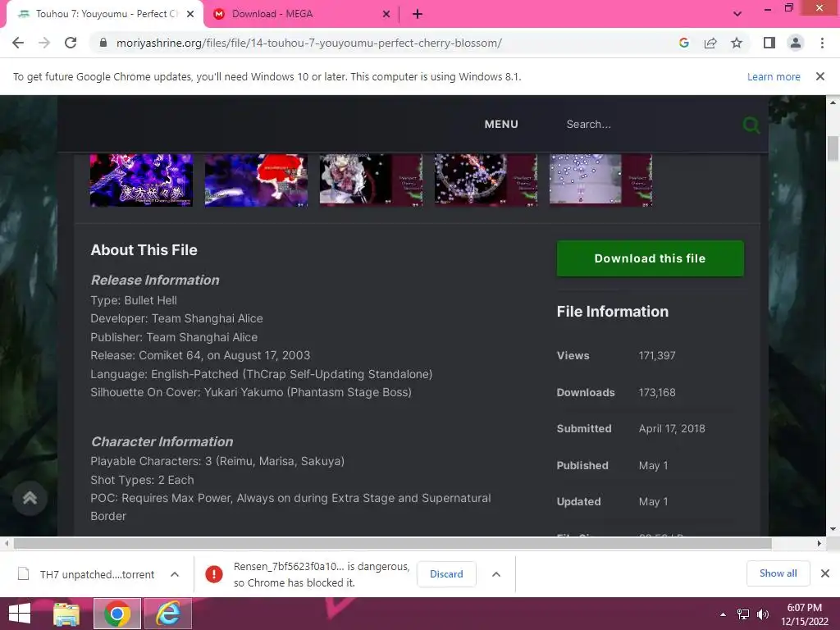
Task: Launch Internet Explorer from the taskbar
Action: tap(167, 614)
